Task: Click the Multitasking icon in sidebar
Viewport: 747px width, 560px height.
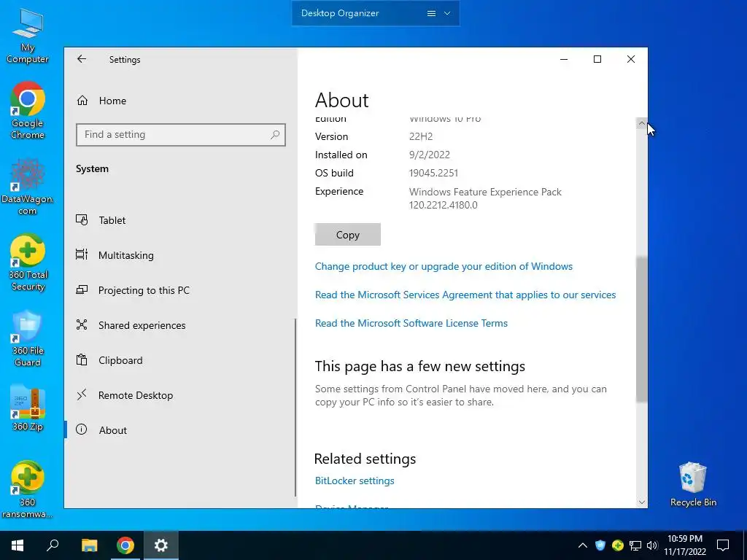Action: pos(82,254)
